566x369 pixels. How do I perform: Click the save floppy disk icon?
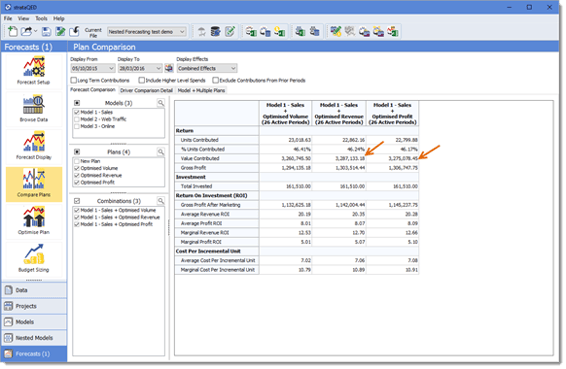(46, 31)
